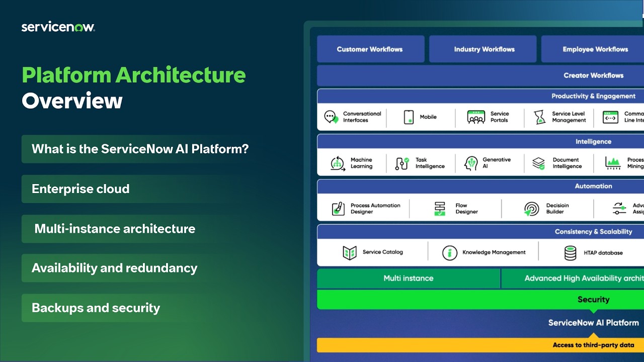The image size is (644, 362).
Task: Select the 'Mobile' label text
Action: [x=428, y=117]
